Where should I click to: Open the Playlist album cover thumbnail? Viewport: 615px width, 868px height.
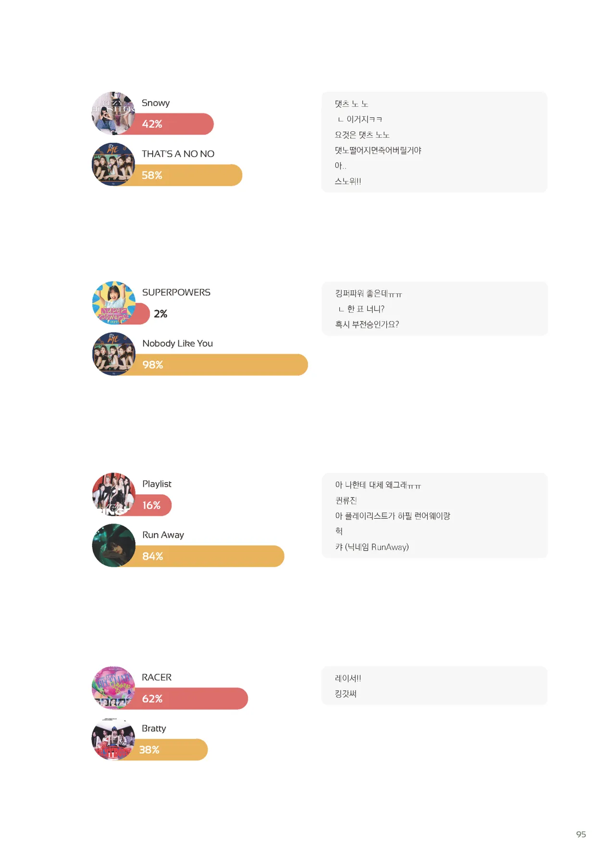point(114,494)
